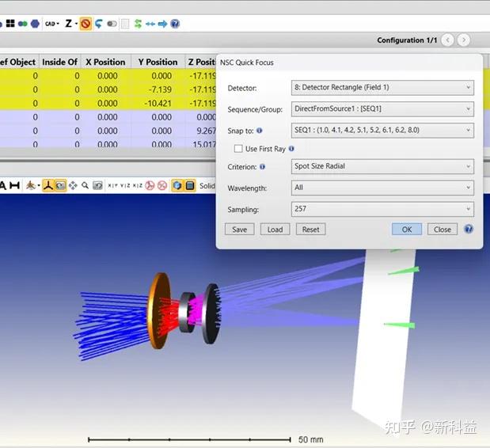The height and width of the screenshot is (448, 490).
Task: Switch to the X|Z view
Action: pyautogui.click(x=138, y=185)
